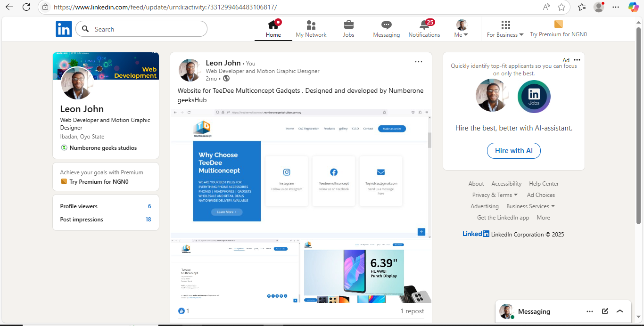Viewport: 644px width, 326px height.
Task: Open the Help Center footer link
Action: (x=544, y=184)
